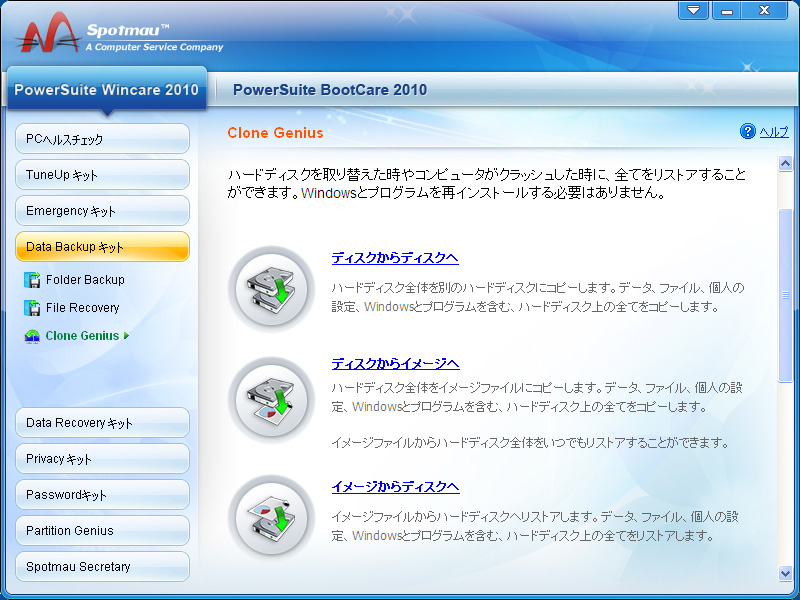Click the Clone Genius heading text
Image resolution: width=800 pixels, height=600 pixels.
[x=276, y=133]
